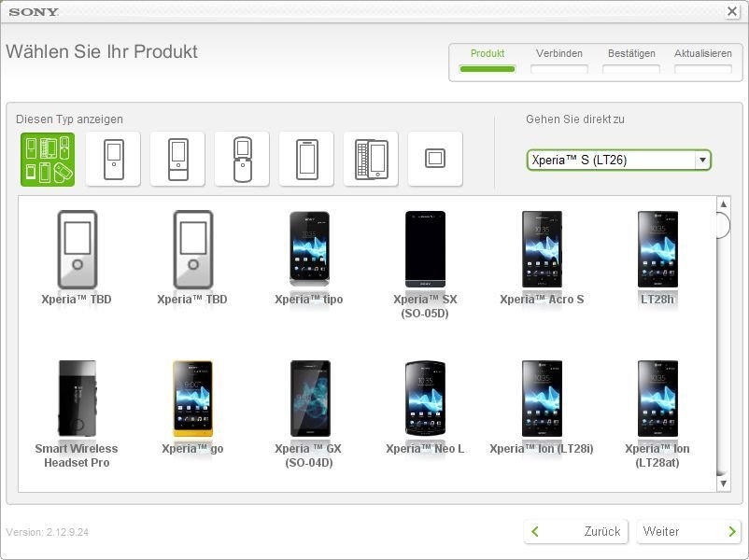Click the 'Wählen Sie Ihr Produkt' heading
The height and width of the screenshot is (560, 749).
tap(102, 51)
